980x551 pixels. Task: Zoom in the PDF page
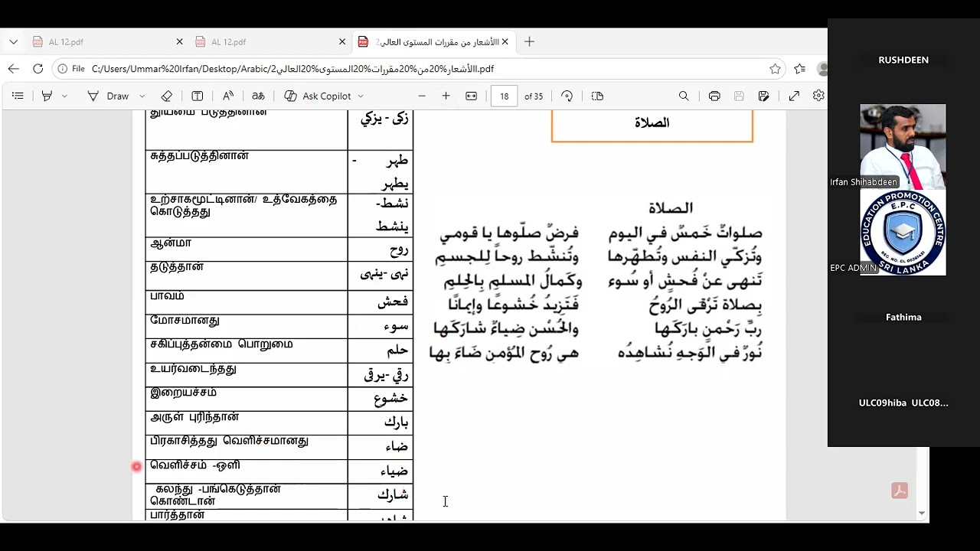point(446,96)
